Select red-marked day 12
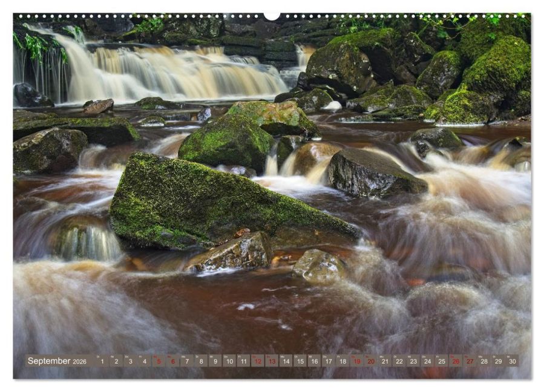544x392 pixels. pos(258,361)
